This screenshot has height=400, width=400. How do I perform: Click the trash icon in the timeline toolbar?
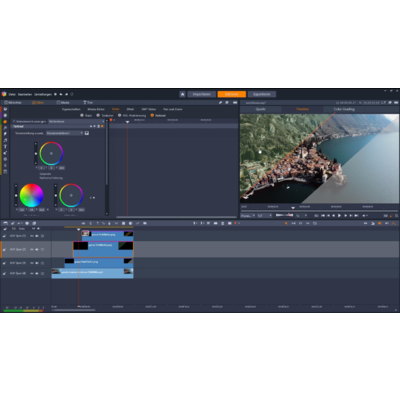coord(223,223)
